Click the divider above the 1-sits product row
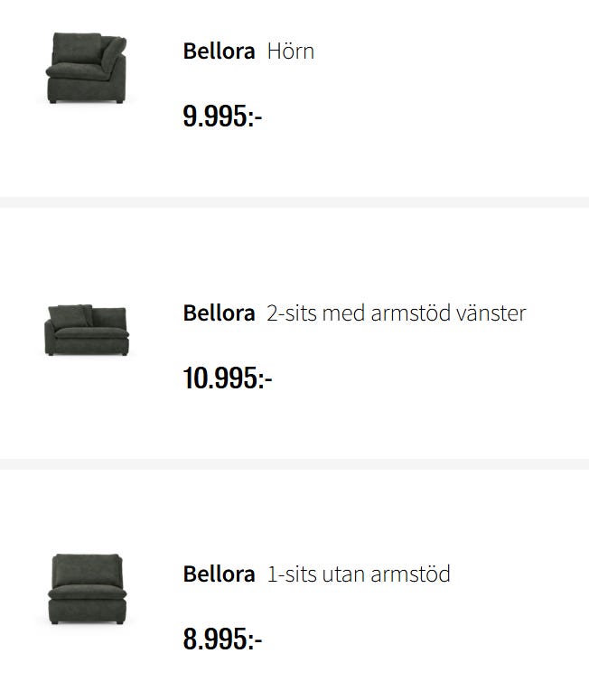The height and width of the screenshot is (700, 589). click(294, 464)
